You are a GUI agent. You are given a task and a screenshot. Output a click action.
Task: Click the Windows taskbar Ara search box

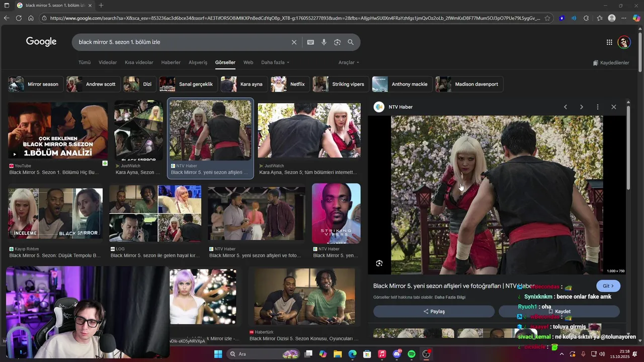point(264,354)
